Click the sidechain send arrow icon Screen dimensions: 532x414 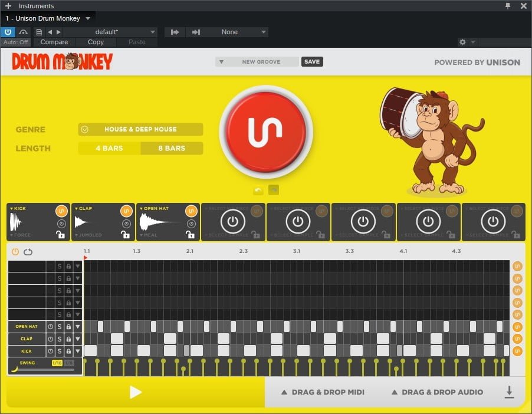coord(175,32)
